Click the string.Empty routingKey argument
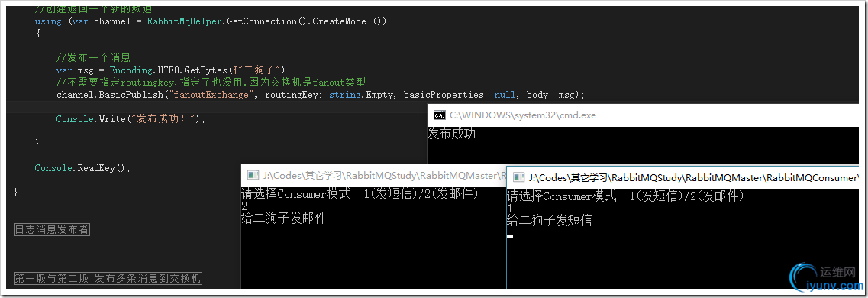 [362, 95]
